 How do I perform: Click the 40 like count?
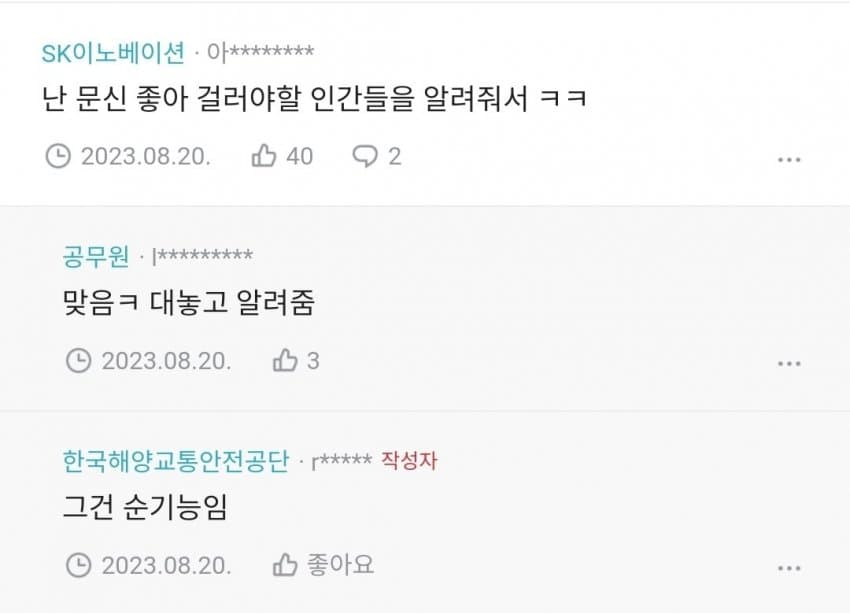click(299, 156)
